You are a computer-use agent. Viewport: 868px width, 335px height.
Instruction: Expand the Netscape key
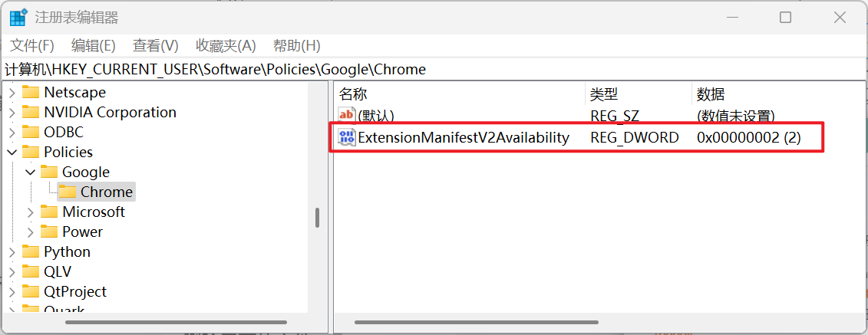click(x=12, y=92)
